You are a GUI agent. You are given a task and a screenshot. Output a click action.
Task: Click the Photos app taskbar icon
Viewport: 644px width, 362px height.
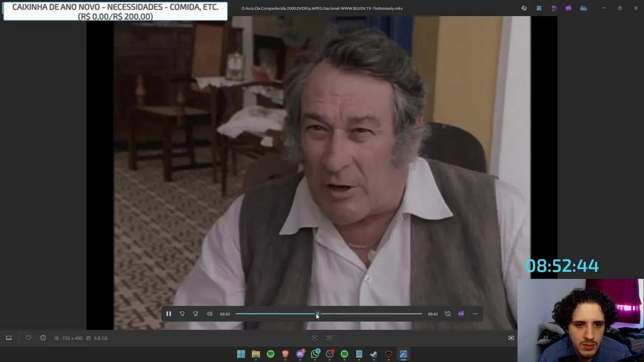point(404,354)
